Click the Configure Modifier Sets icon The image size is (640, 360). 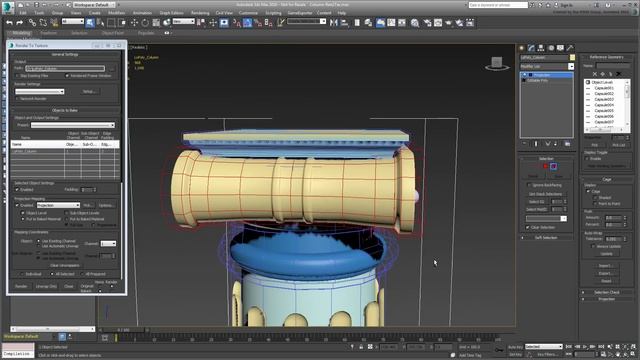click(567, 144)
